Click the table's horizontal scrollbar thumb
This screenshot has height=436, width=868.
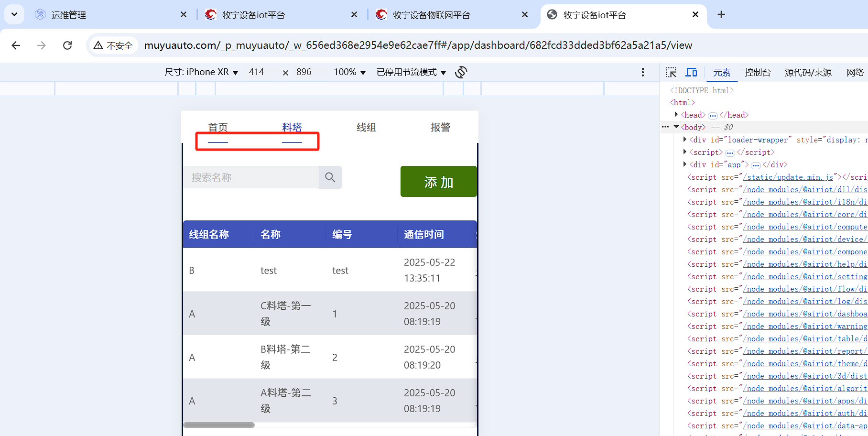219,425
